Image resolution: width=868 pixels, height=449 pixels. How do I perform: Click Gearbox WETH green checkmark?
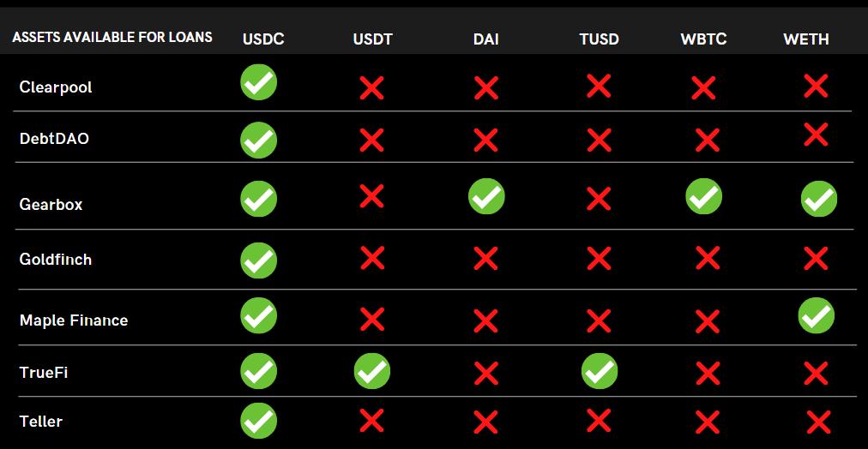(818, 199)
